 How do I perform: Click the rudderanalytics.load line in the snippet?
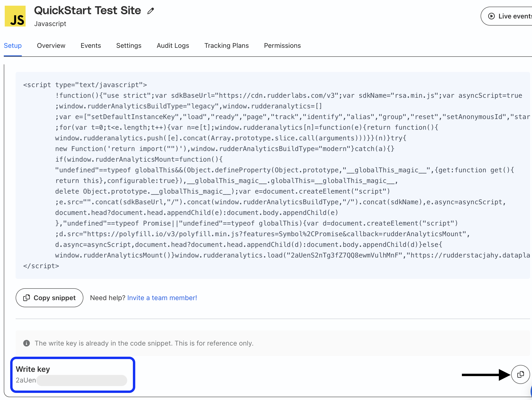pos(293,255)
